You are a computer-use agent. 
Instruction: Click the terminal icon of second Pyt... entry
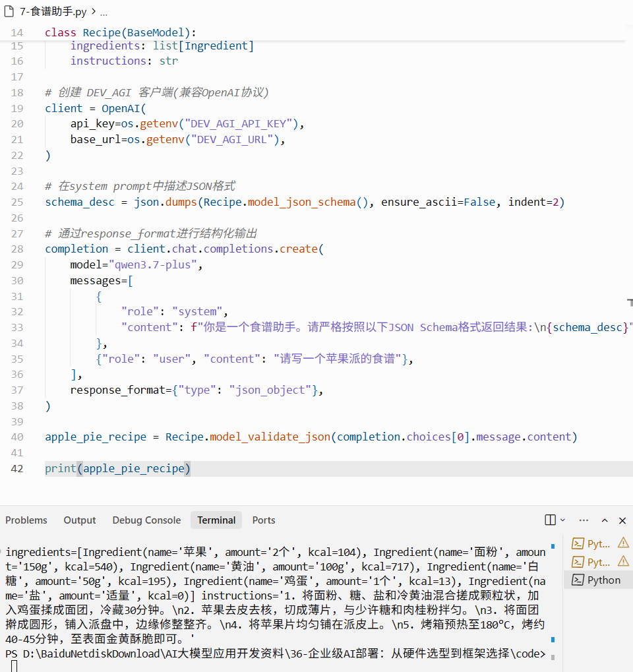578,562
